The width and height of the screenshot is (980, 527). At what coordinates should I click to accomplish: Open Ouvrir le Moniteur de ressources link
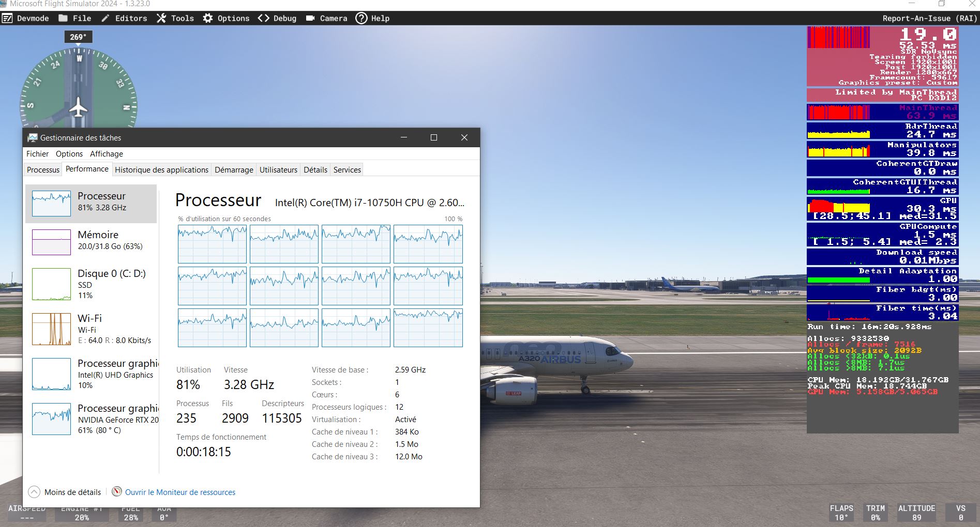(x=180, y=492)
